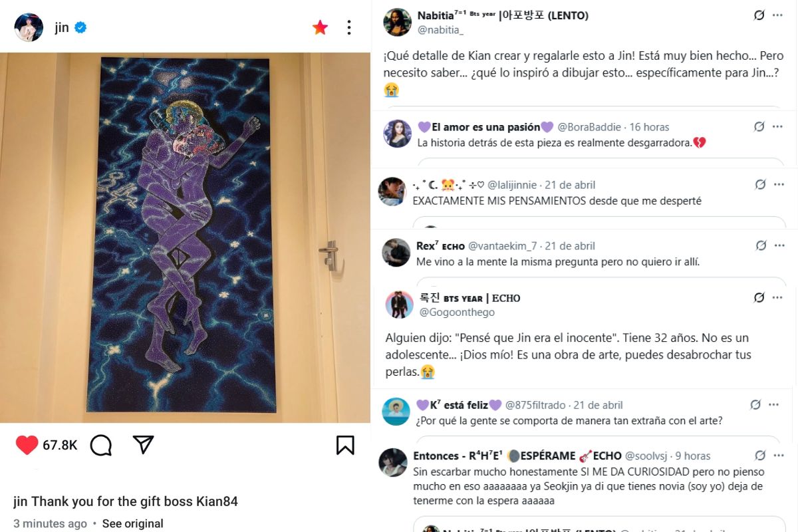The image size is (798, 532).
Task: Open jin's profile avatar
Action: tap(29, 27)
